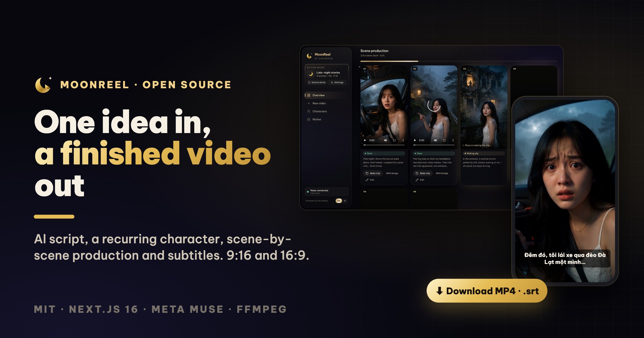Click the redo arrow icon on scene 01
This screenshot has width=644, height=338.
367,173
